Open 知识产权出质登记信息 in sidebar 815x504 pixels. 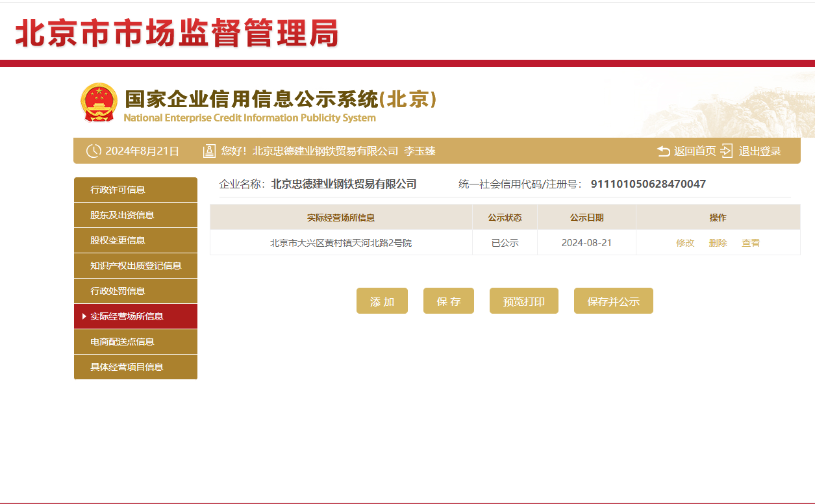[x=135, y=266]
